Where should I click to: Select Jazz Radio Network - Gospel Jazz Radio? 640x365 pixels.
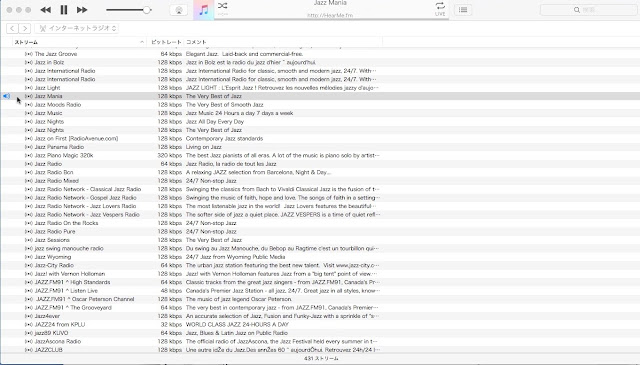pos(86,198)
